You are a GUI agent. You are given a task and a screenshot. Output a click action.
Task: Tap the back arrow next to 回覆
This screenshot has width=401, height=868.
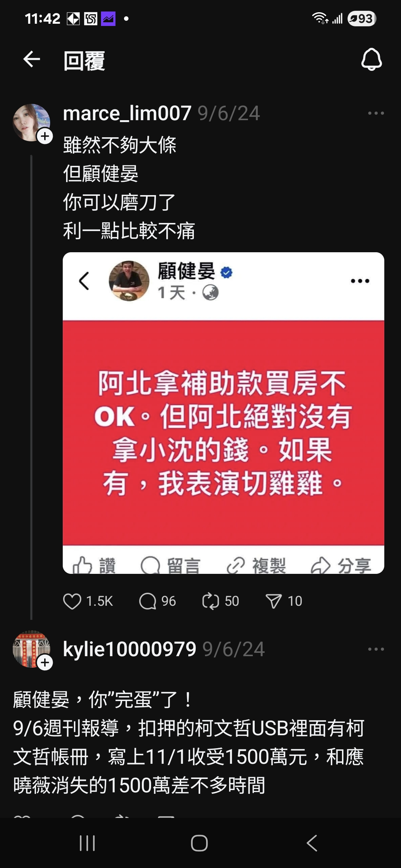[x=32, y=59]
